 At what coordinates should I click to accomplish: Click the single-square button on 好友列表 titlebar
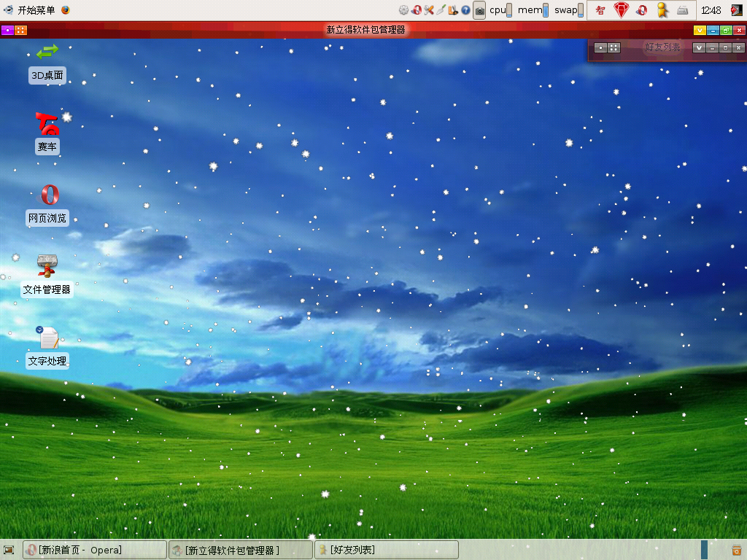[601, 47]
